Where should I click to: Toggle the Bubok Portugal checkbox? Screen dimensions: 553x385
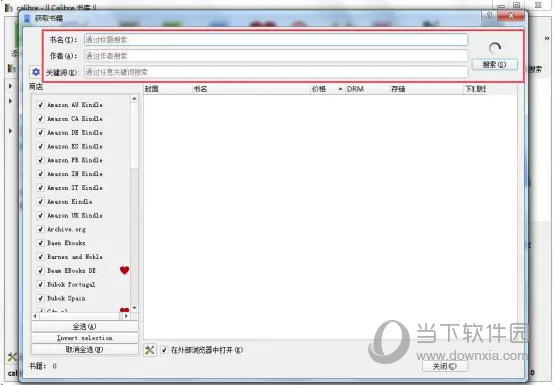(x=41, y=284)
